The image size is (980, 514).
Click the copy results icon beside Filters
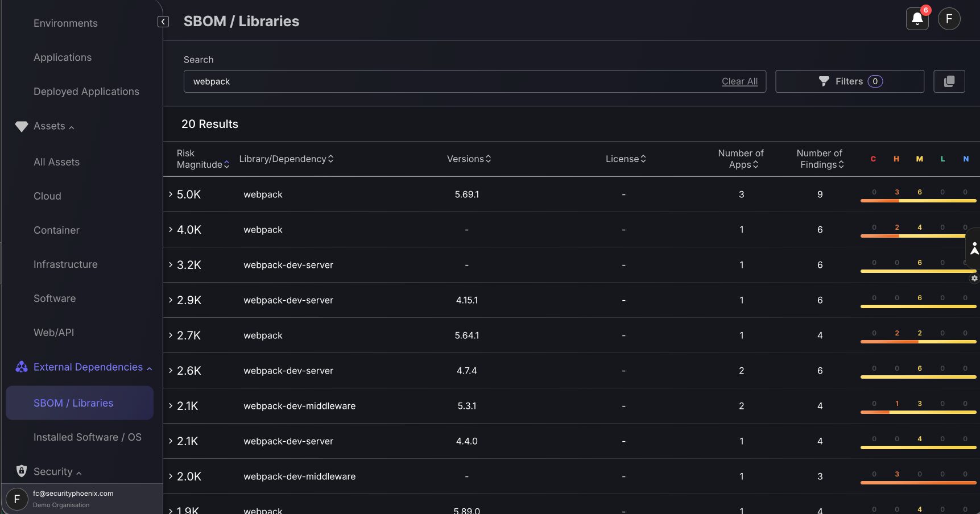click(949, 81)
